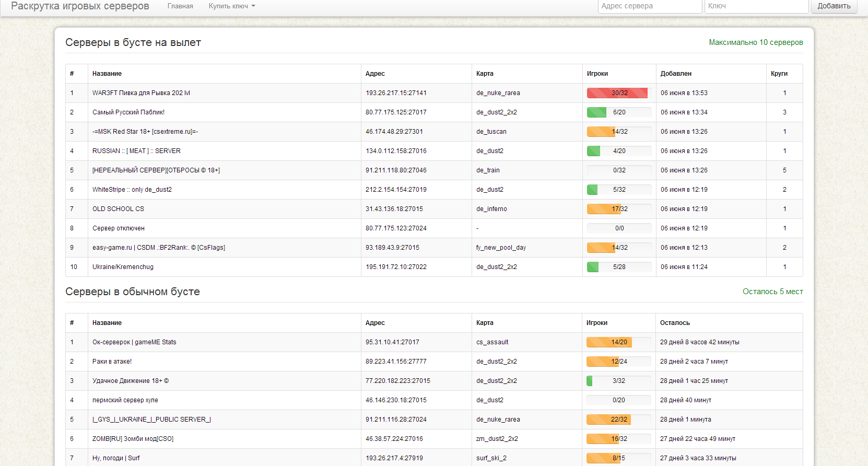Focus the Ключ input field
Screen dimensions: 868x466
click(757, 6)
